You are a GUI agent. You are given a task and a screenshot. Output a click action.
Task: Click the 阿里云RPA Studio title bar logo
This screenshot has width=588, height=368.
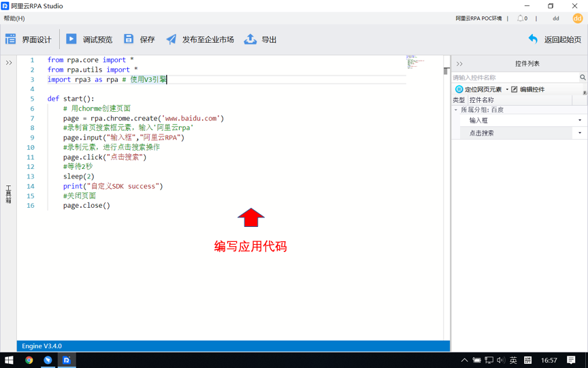pos(5,6)
